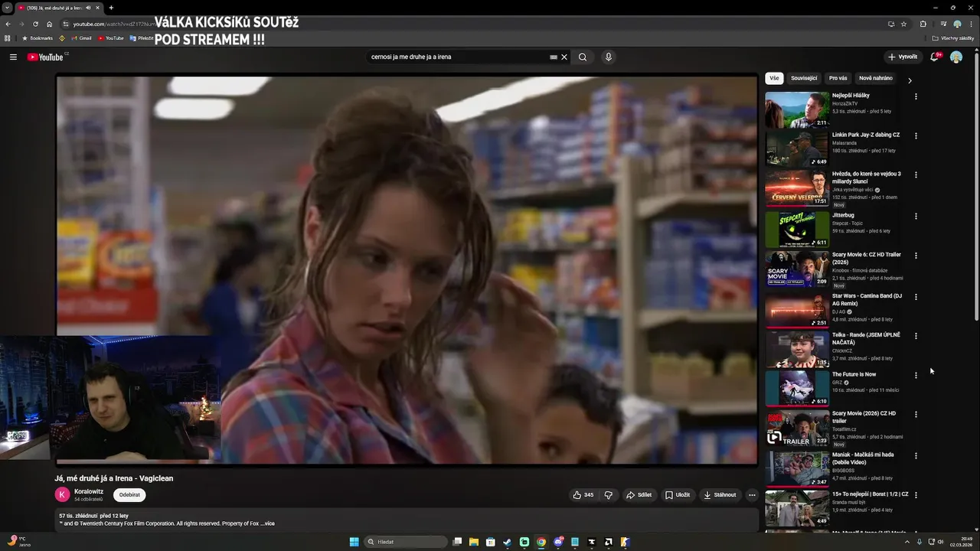Open more options for Star Wars Cantina Band
The height and width of the screenshot is (551, 980).
(x=916, y=297)
